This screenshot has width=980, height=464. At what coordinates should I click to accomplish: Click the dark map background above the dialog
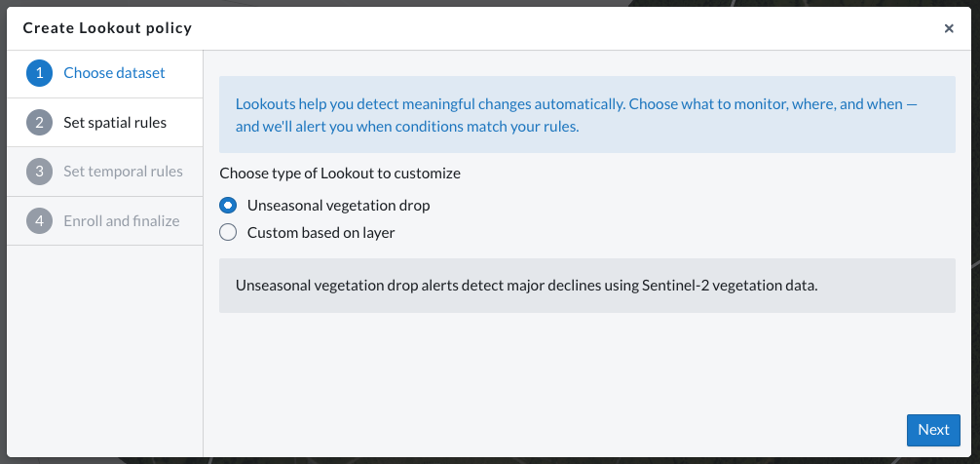487,4
